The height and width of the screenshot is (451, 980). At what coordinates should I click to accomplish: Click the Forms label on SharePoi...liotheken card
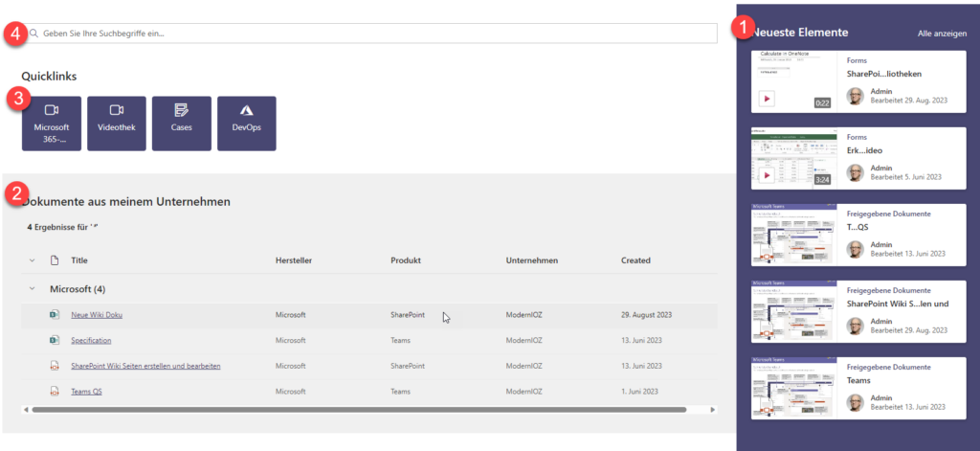click(857, 60)
